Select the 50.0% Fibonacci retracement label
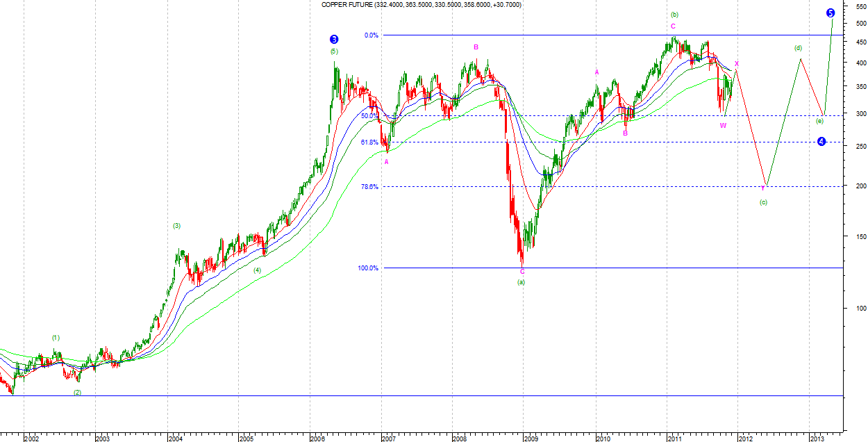Viewport: 868px width, 442px height. coord(369,115)
